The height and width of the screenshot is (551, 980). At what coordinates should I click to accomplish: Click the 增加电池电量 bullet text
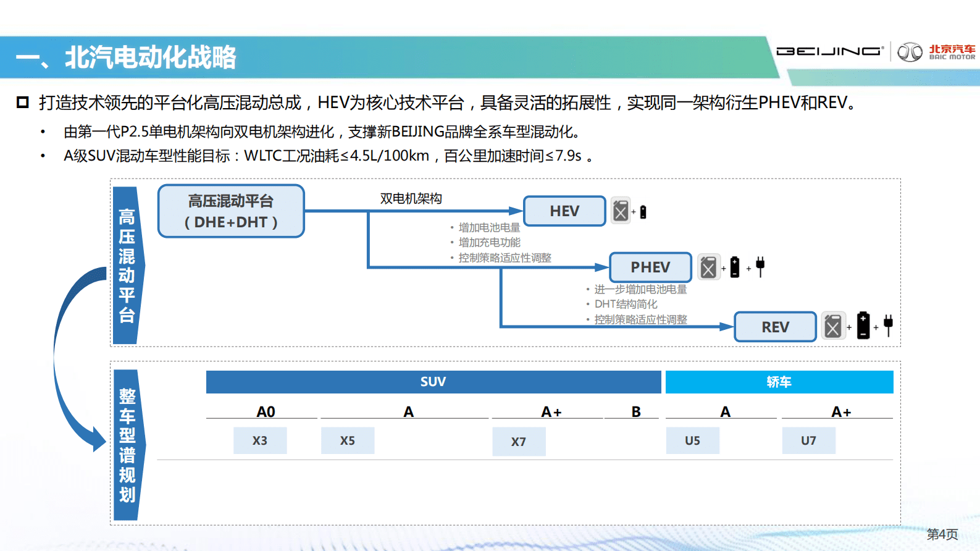[489, 227]
